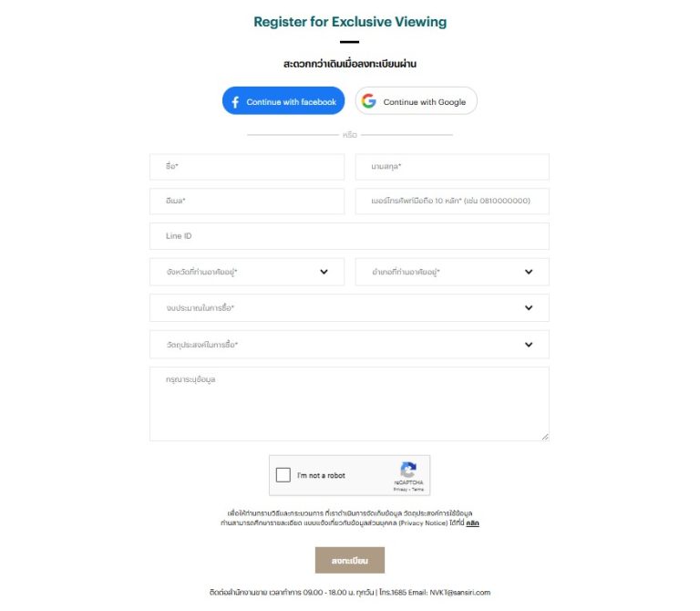Focus the first name input field
The height and width of the screenshot is (611, 700).
pos(247,167)
